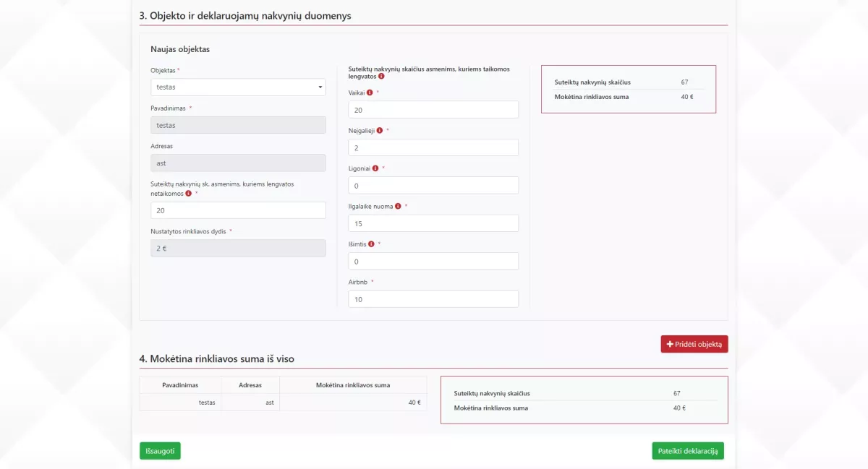Click info icon beside 'lengvatos netaikomos' label
Viewport: 868px width, 469px height.
[x=189, y=194]
